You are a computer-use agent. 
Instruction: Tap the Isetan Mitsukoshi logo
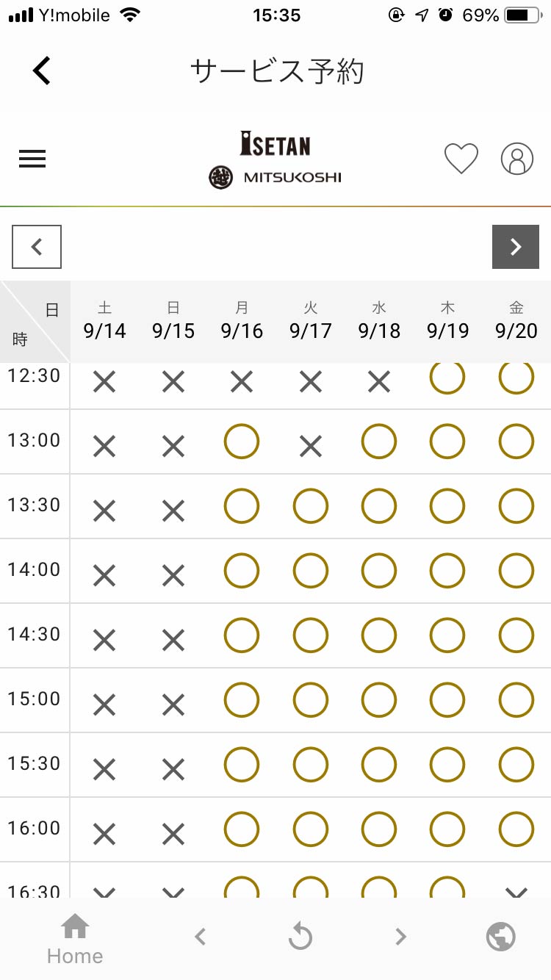click(x=275, y=159)
